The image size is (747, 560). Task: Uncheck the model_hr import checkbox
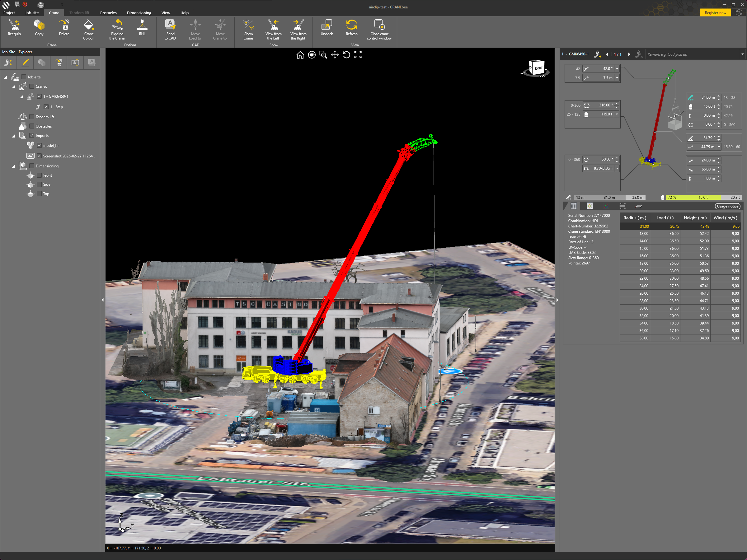tap(40, 145)
